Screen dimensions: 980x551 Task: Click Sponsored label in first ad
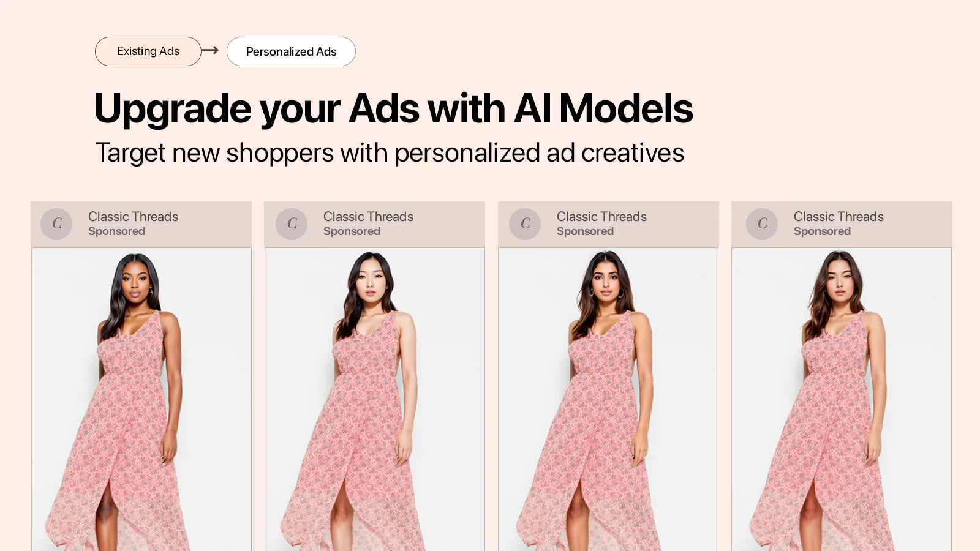116,231
